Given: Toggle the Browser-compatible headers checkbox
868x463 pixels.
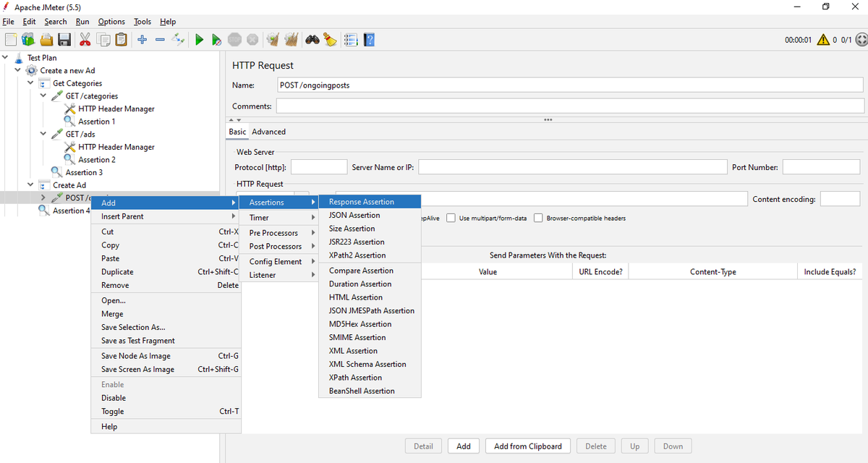Looking at the screenshot, I should click(538, 218).
